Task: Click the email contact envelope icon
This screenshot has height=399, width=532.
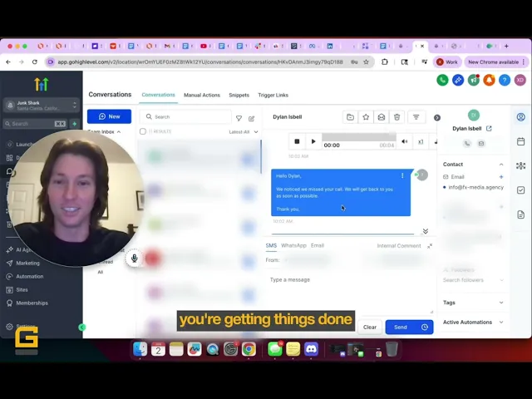Action: point(481,144)
